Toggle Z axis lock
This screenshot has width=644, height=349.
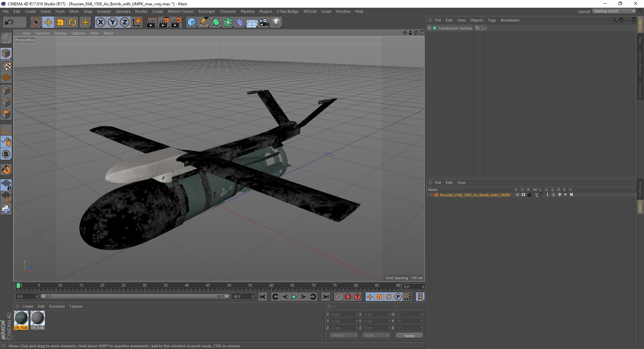coord(125,22)
